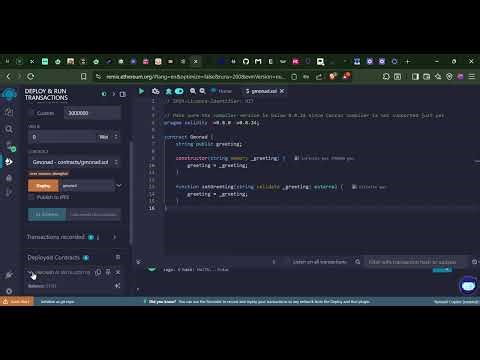The width and height of the screenshot is (480, 360).
Task: Switch to the Home tab
Action: 222,91
